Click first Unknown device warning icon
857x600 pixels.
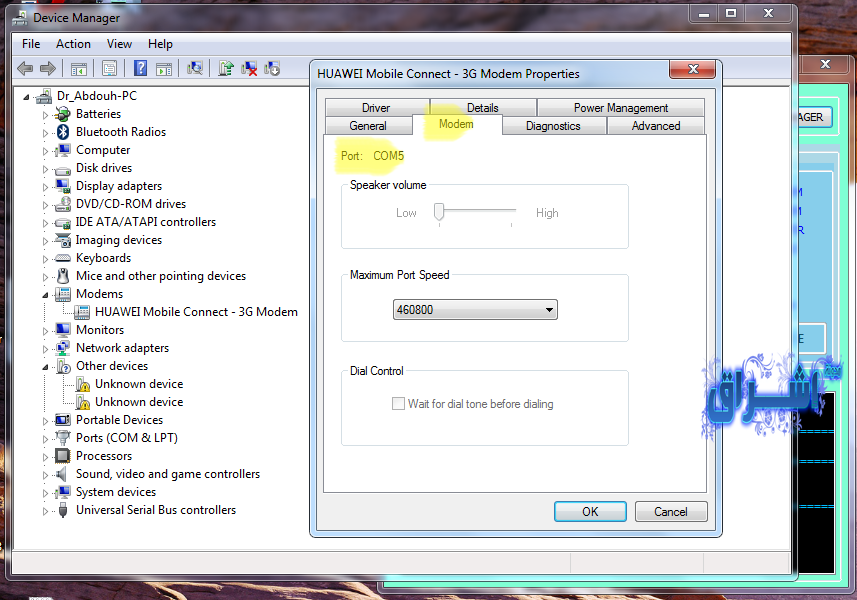83,384
